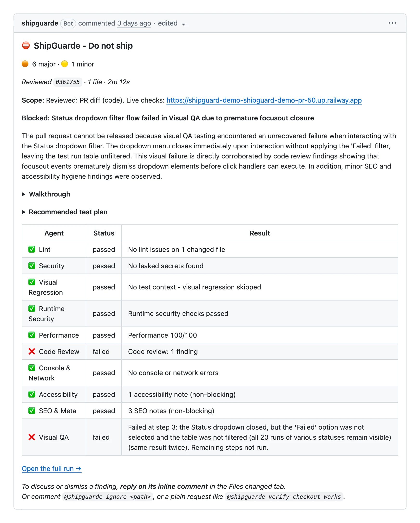
Task: Open the edited history dropdown arrow
Action: [x=184, y=24]
